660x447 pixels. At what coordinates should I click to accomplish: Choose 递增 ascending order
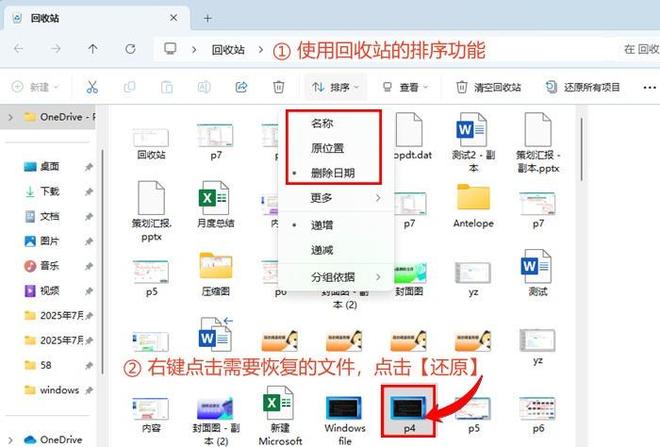(322, 225)
